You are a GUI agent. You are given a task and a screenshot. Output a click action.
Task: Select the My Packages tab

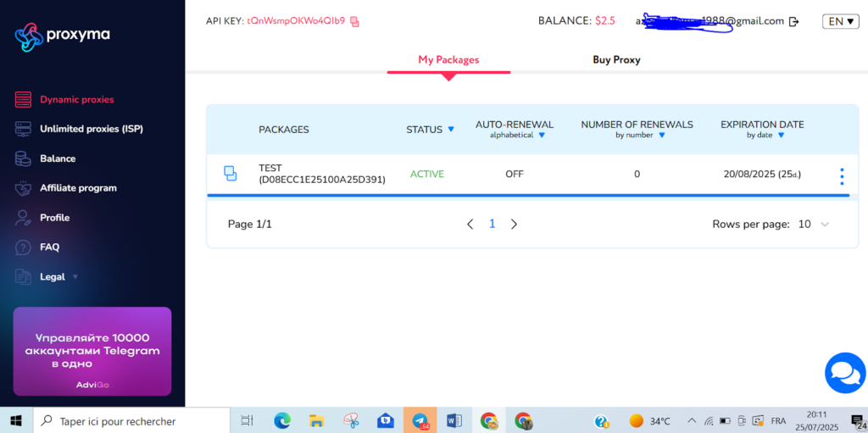click(448, 60)
